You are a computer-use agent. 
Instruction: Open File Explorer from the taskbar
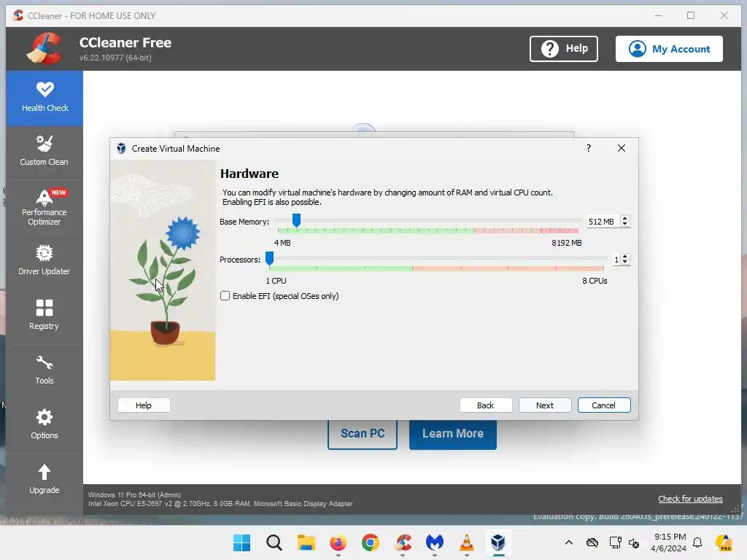click(x=306, y=542)
